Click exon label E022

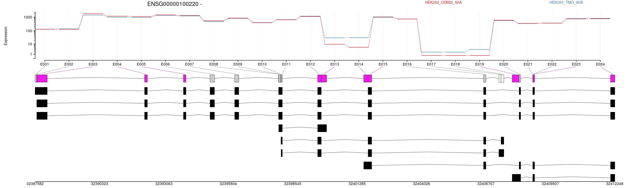click(552, 64)
